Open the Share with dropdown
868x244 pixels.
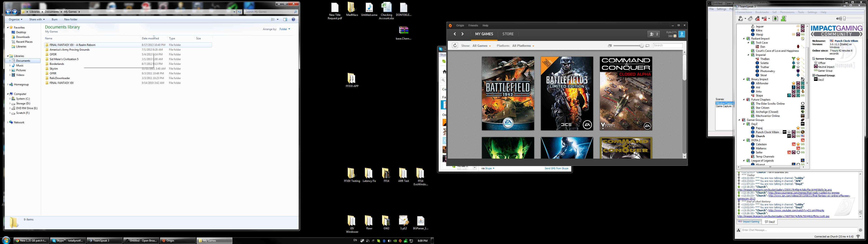pyautogui.click(x=37, y=20)
